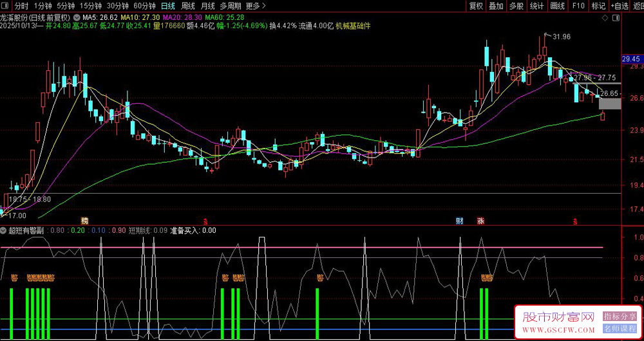Select the 60分钟 period tab
Image resolution: width=644 pixels, height=341 pixels.
pos(145,6)
